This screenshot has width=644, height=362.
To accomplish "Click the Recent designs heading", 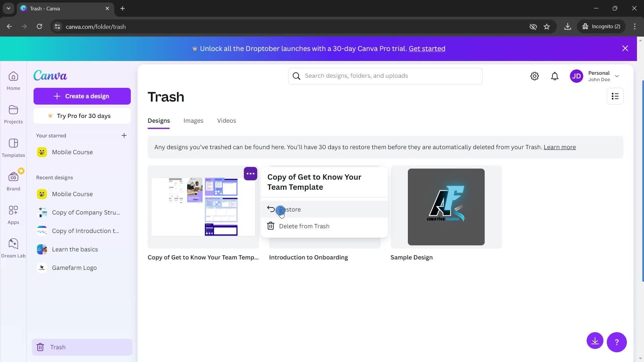I will tap(54, 178).
